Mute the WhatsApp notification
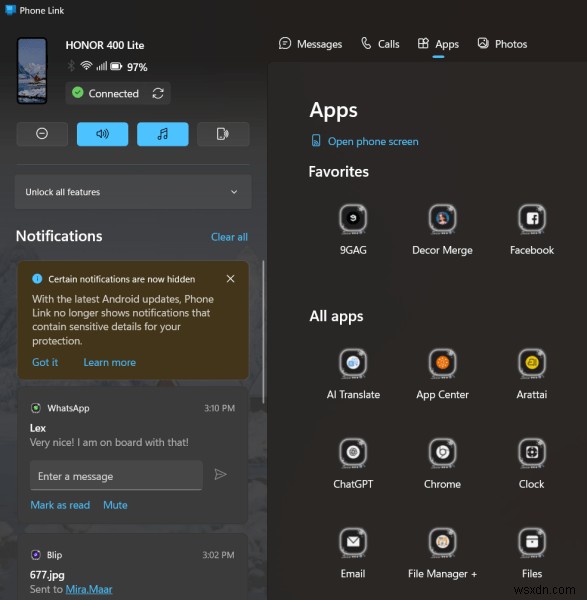This screenshot has height=600, width=587. click(x=115, y=505)
